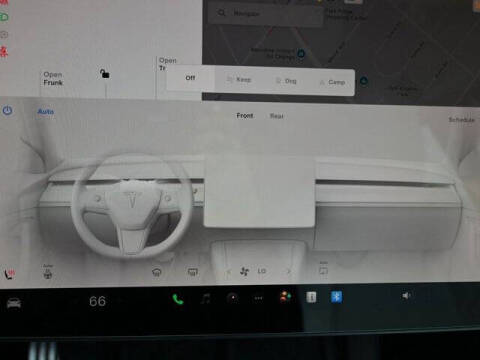This screenshot has width=480, height=360.
Task: Tap the climate power icon
Action: pyautogui.click(x=7, y=110)
